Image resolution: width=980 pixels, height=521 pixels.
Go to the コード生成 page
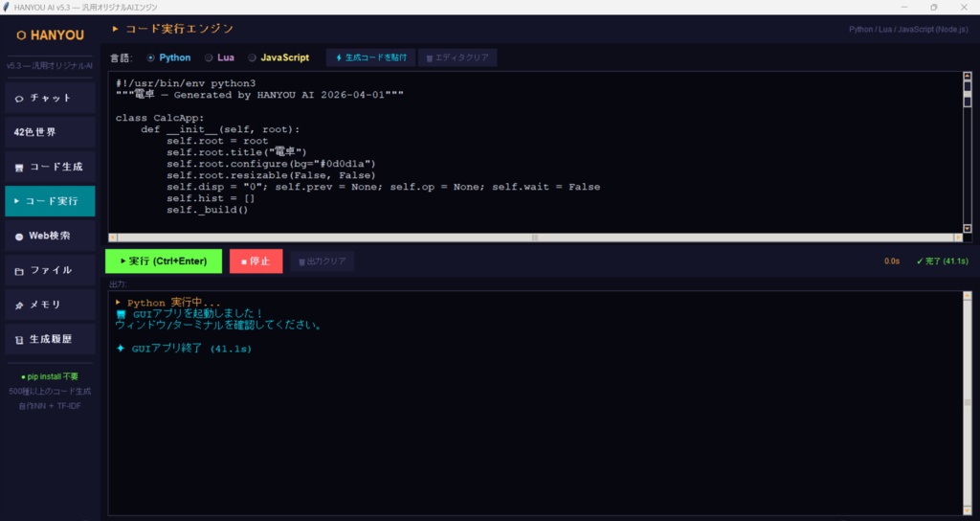tap(50, 167)
